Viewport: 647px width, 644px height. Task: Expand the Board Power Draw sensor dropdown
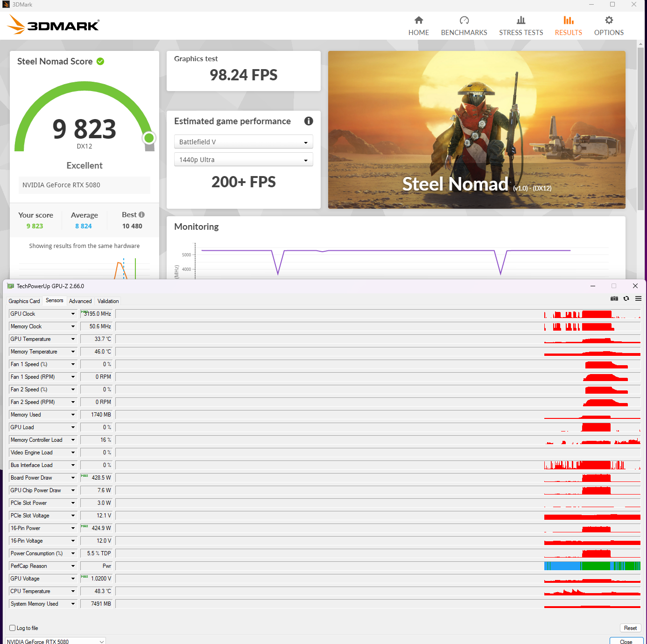click(73, 478)
